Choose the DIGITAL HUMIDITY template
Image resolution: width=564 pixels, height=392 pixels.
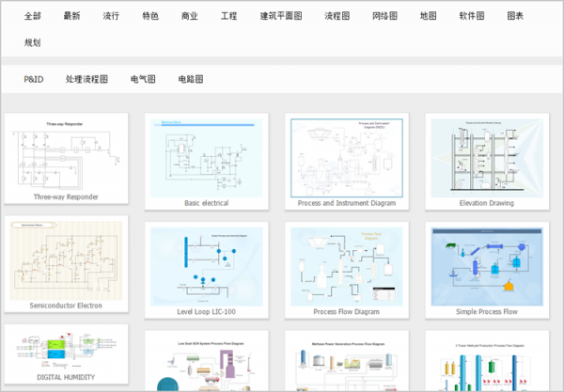click(66, 355)
